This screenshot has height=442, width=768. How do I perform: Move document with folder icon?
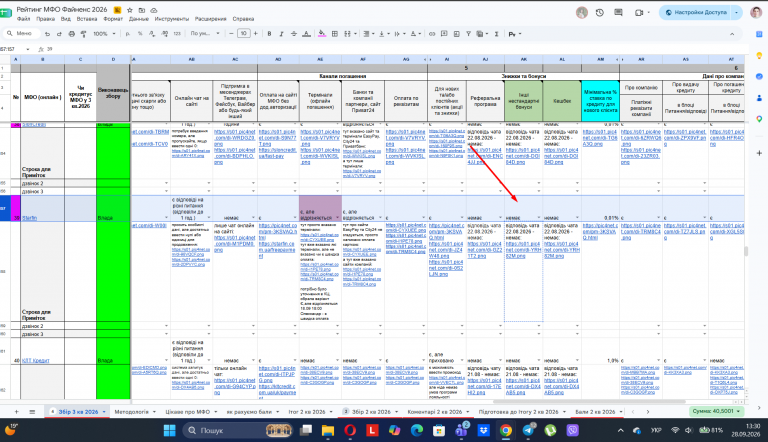tap(142, 10)
